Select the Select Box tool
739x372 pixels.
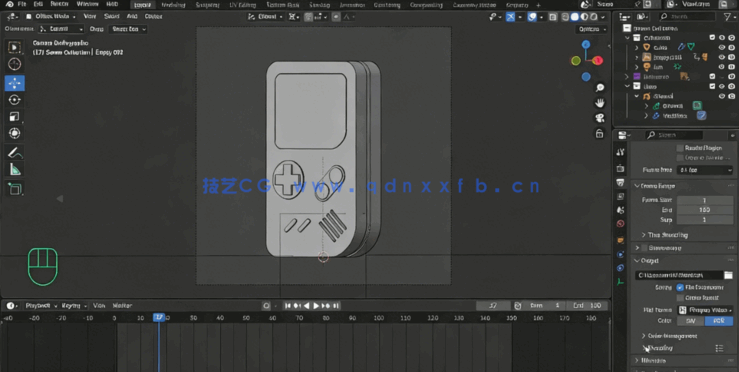click(x=15, y=47)
